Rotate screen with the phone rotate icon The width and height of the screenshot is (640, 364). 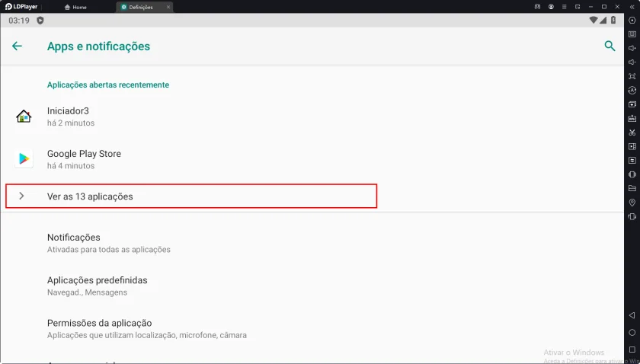tap(632, 217)
